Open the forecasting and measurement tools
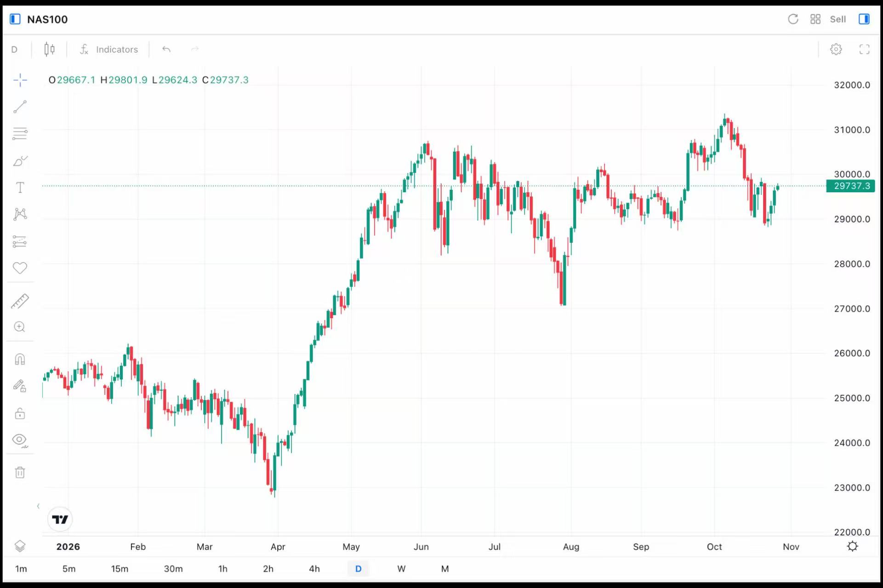Screen dimensions: 883x588 coord(20,241)
